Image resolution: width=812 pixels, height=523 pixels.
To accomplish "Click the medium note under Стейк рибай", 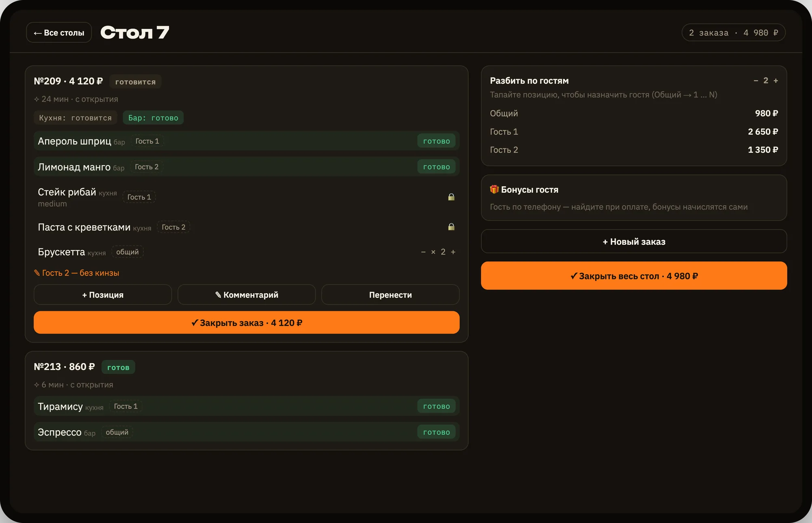I will (52, 204).
